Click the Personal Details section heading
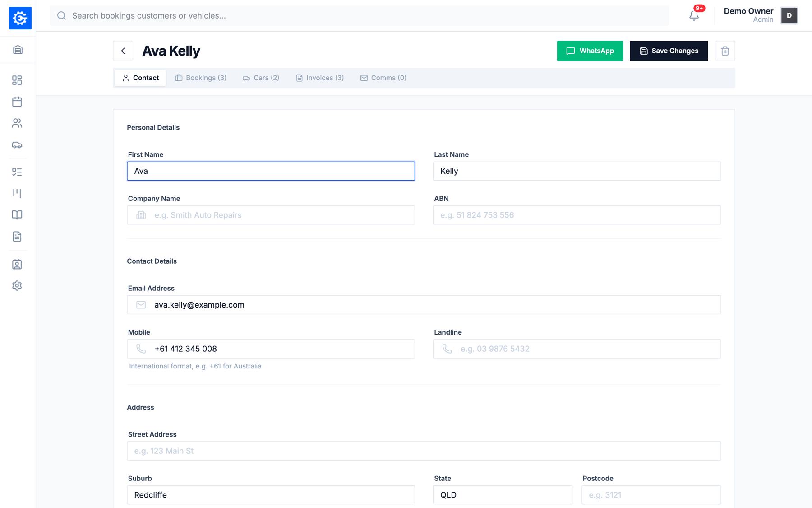This screenshot has width=812, height=508. (153, 127)
